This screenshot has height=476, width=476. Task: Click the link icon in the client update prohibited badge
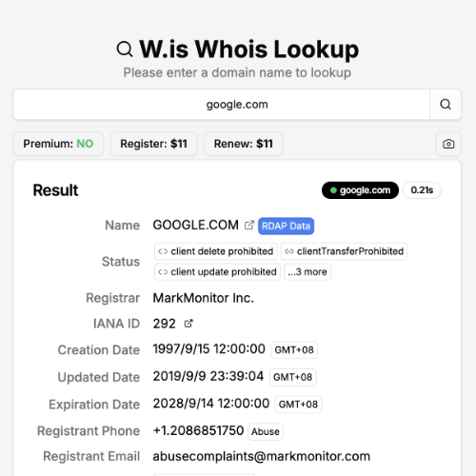163,272
